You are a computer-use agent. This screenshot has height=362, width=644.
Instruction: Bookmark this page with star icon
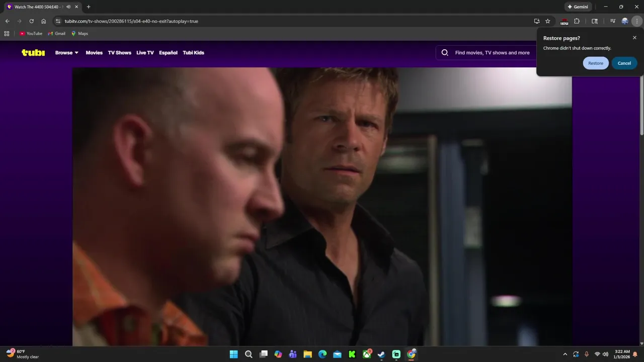click(548, 21)
